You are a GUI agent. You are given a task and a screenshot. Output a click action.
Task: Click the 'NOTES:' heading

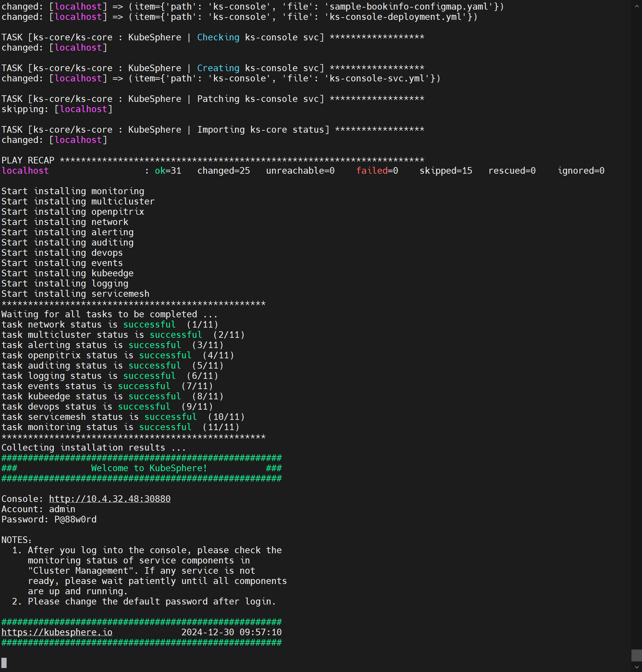[17, 540]
